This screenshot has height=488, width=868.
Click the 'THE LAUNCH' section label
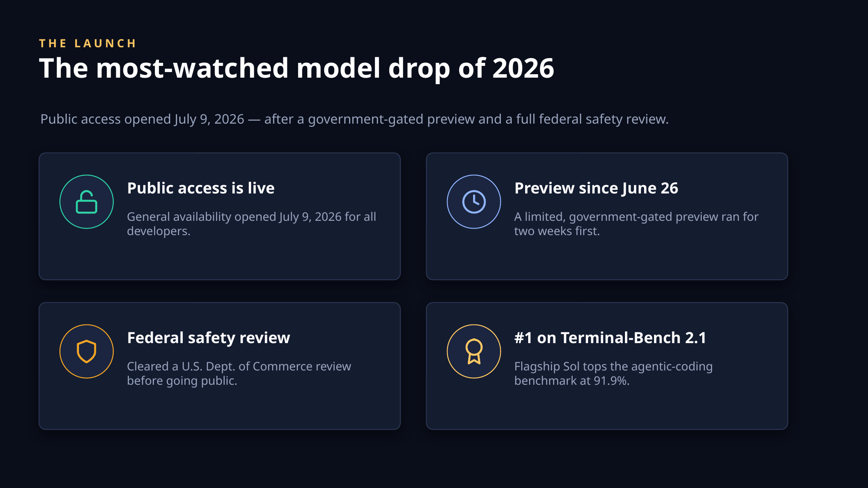point(88,43)
